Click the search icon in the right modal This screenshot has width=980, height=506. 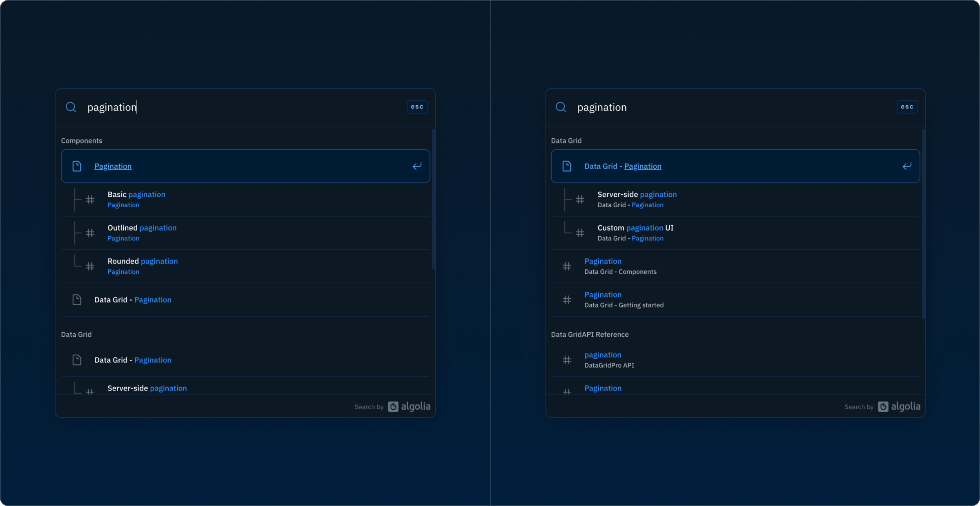coord(561,107)
